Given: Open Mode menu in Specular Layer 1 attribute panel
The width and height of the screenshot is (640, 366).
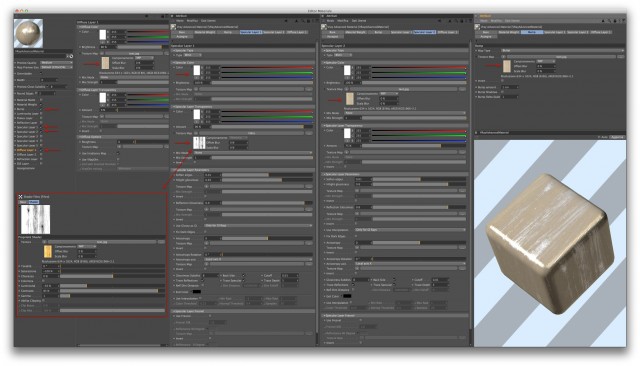Looking at the screenshot, I should point(180,21).
